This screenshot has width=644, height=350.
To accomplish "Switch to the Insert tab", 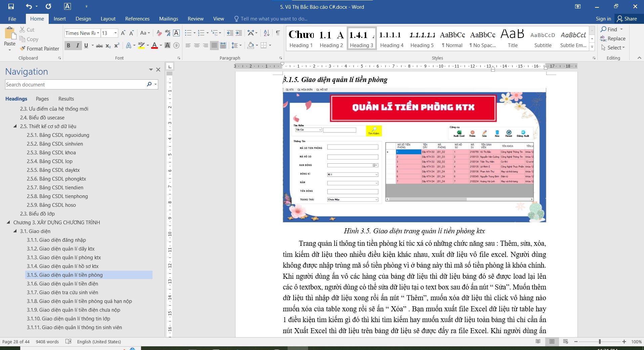I will click(x=60, y=19).
